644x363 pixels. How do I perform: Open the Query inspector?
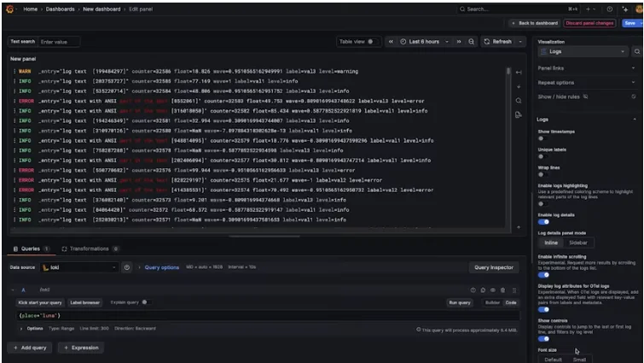tap(494, 267)
